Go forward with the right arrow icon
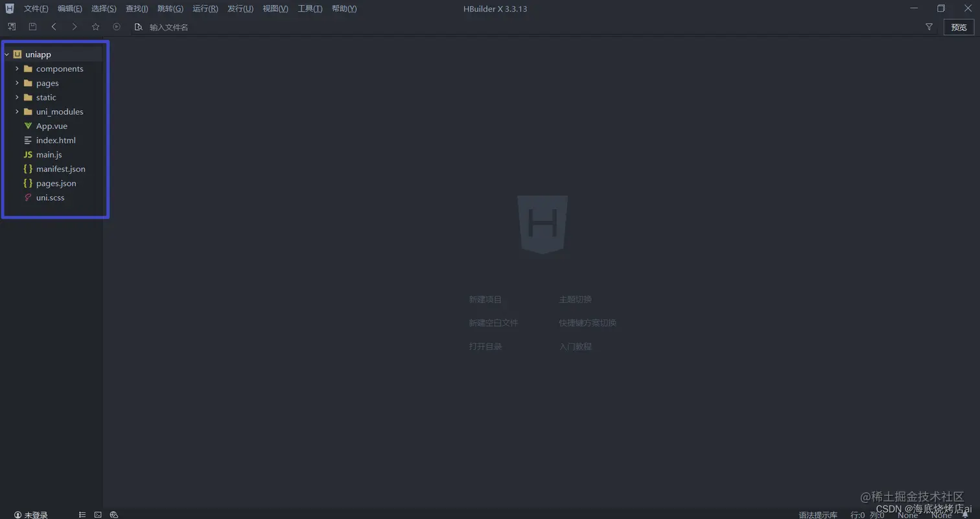 [x=75, y=27]
